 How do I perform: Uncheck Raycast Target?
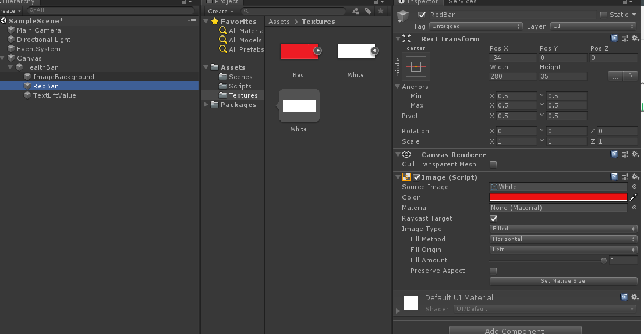(493, 218)
